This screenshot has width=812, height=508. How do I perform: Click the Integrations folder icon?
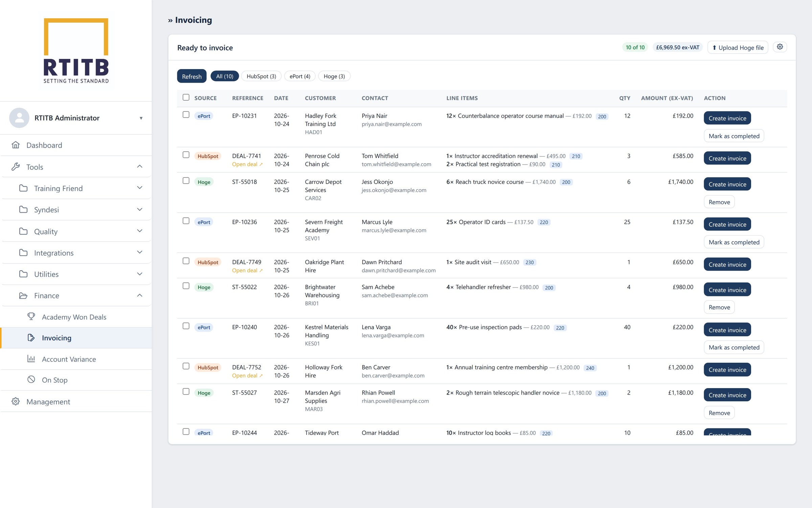[x=23, y=253]
